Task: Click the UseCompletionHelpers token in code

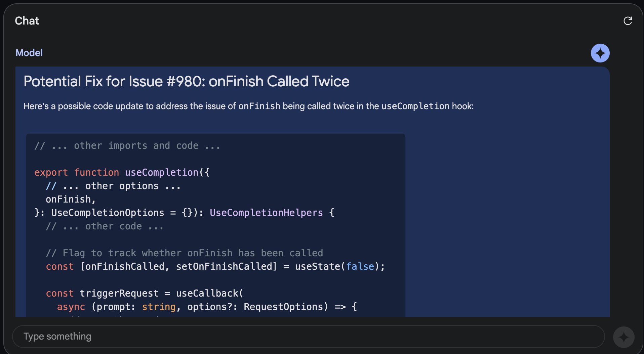Action: tap(266, 212)
